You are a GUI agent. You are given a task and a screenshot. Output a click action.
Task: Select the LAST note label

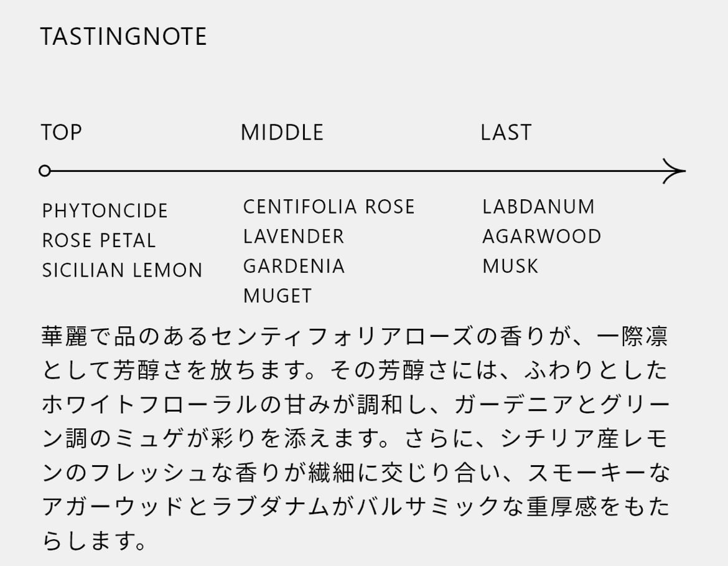coord(506,133)
